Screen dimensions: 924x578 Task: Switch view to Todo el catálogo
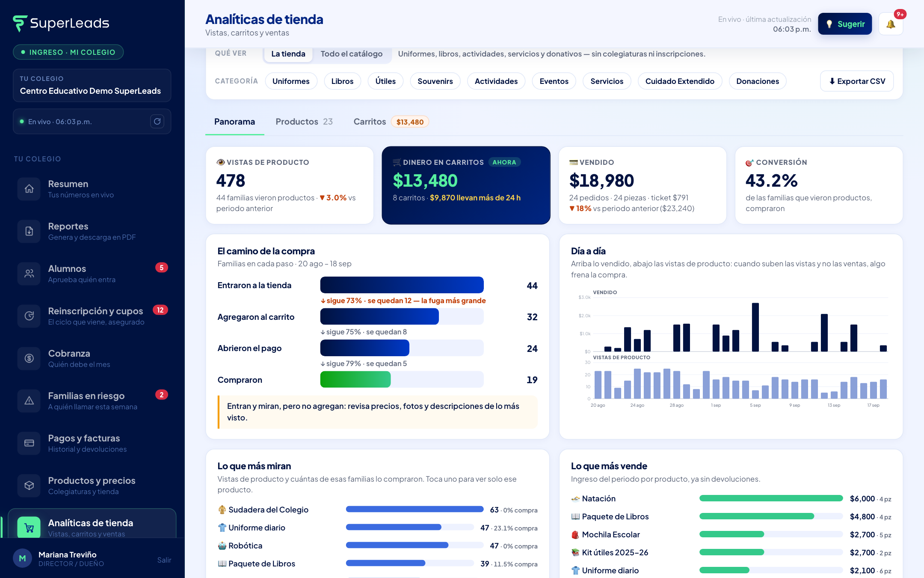click(x=352, y=54)
